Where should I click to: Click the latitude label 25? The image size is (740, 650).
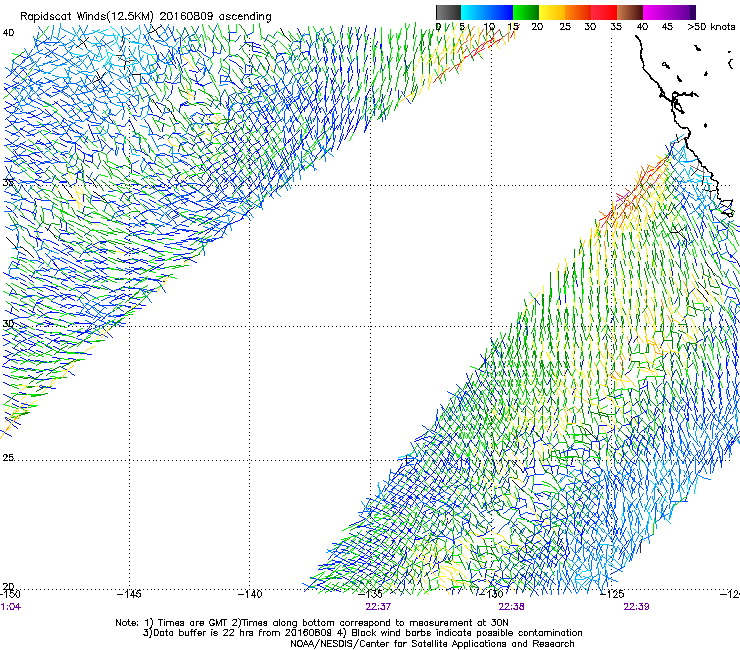click(8, 457)
